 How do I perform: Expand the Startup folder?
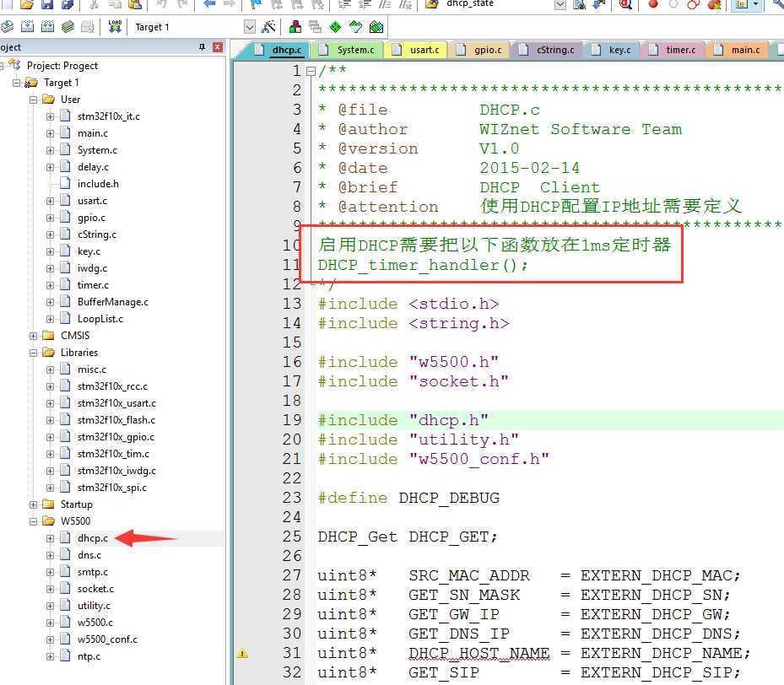click(33, 504)
